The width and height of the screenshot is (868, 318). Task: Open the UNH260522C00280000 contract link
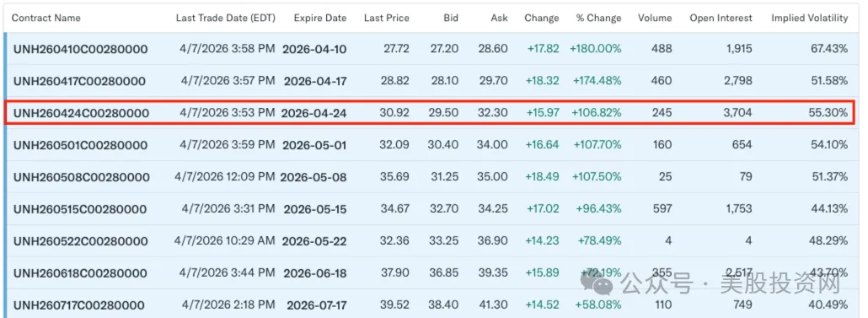coord(81,241)
